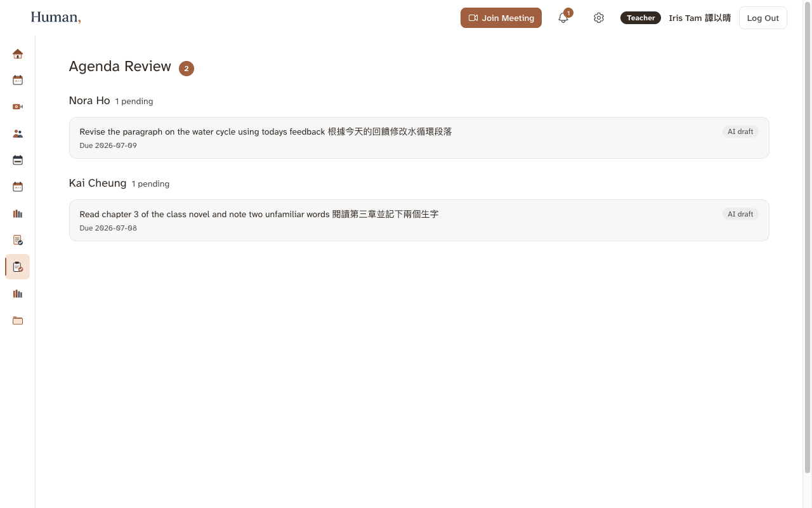Open the calendar icon just below dark card icon
This screenshot has width=812, height=508.
(18, 187)
